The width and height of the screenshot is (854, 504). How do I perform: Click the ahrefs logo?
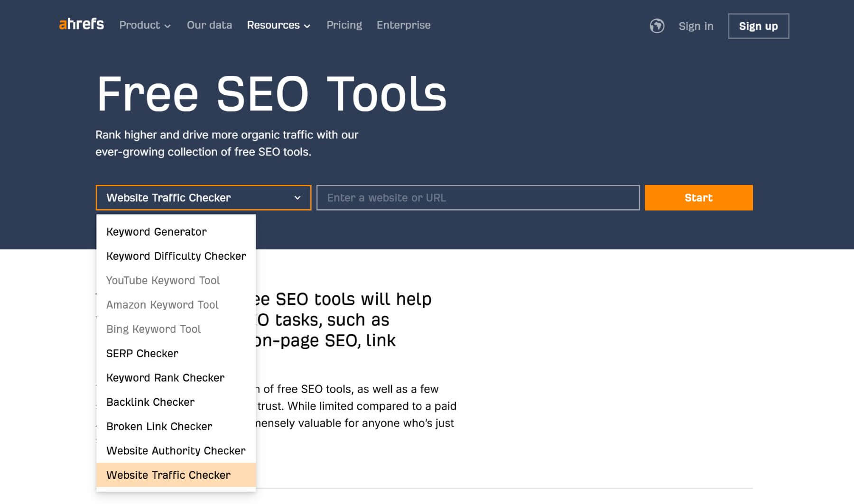click(x=81, y=25)
